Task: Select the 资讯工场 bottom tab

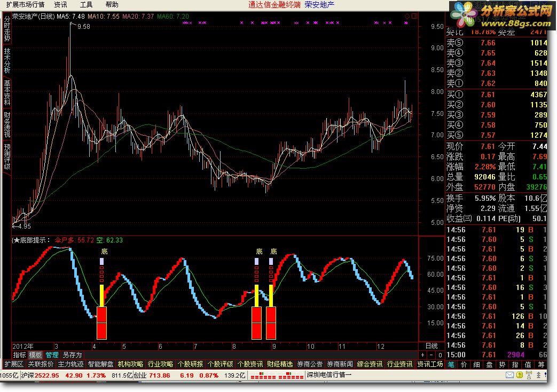Action: point(429,364)
